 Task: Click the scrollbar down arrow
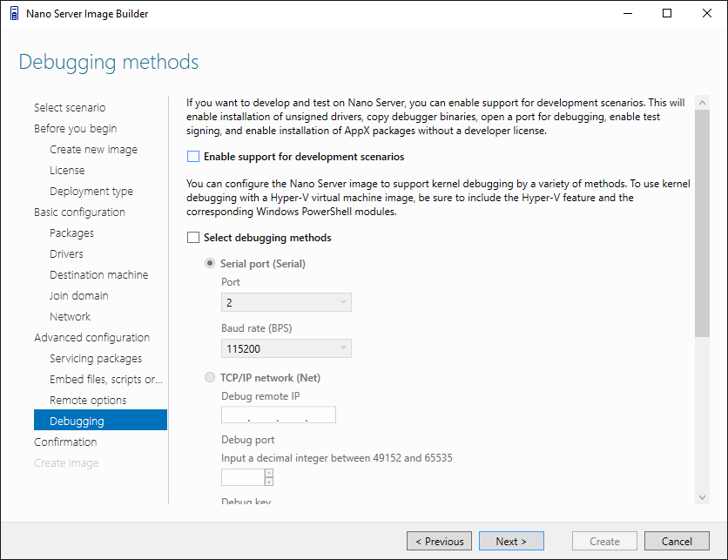(702, 496)
